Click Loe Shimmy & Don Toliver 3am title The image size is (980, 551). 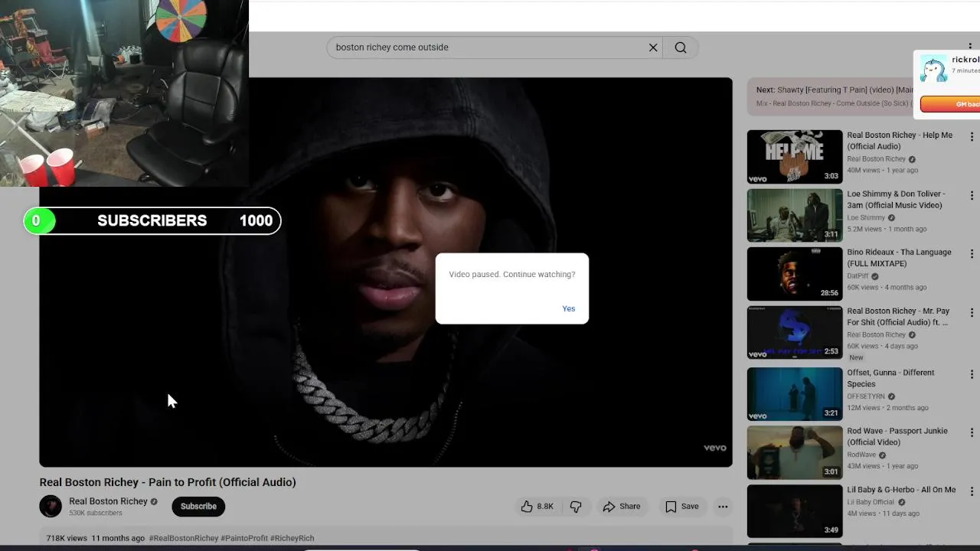896,200
